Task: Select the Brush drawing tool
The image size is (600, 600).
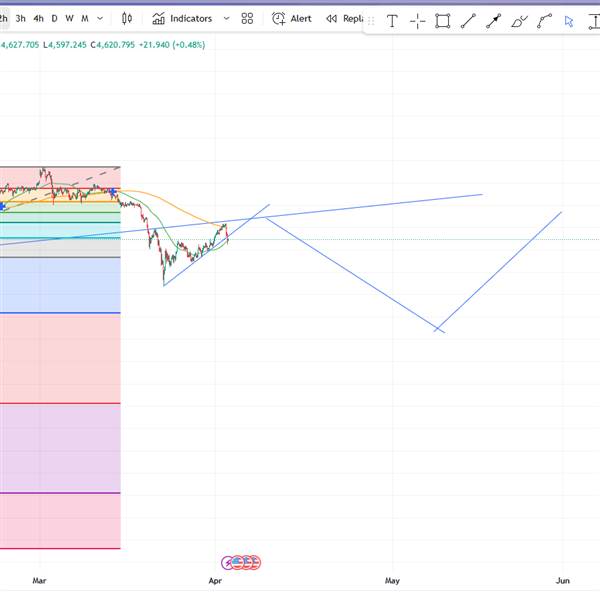Action: (x=519, y=21)
